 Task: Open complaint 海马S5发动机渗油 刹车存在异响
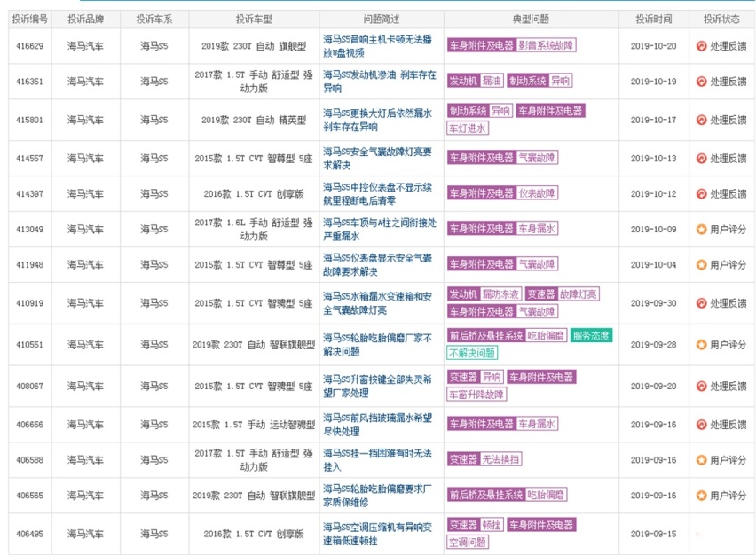click(x=380, y=82)
